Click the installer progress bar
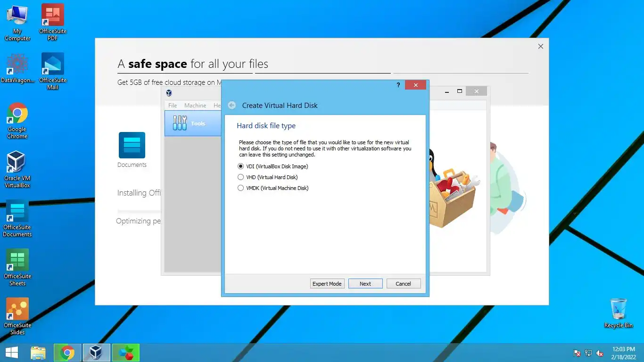The image size is (644, 362). [x=139, y=211]
